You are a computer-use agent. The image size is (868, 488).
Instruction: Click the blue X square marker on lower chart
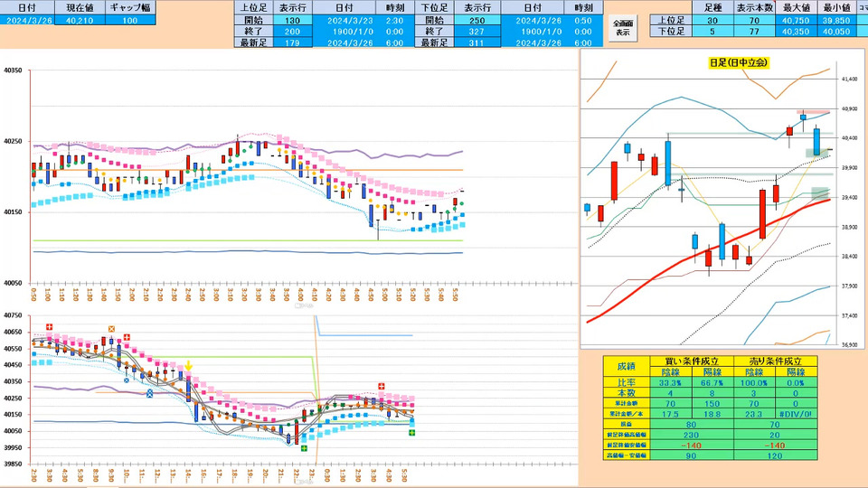pyautogui.click(x=149, y=393)
